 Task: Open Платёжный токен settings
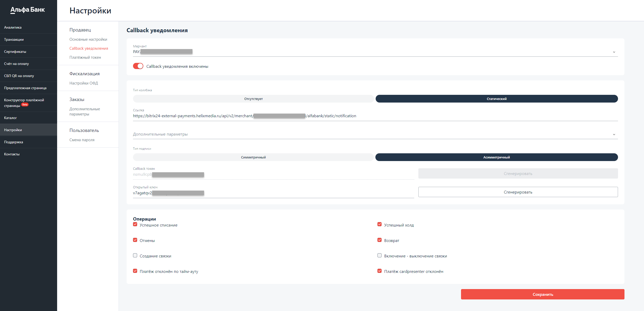[x=85, y=57]
